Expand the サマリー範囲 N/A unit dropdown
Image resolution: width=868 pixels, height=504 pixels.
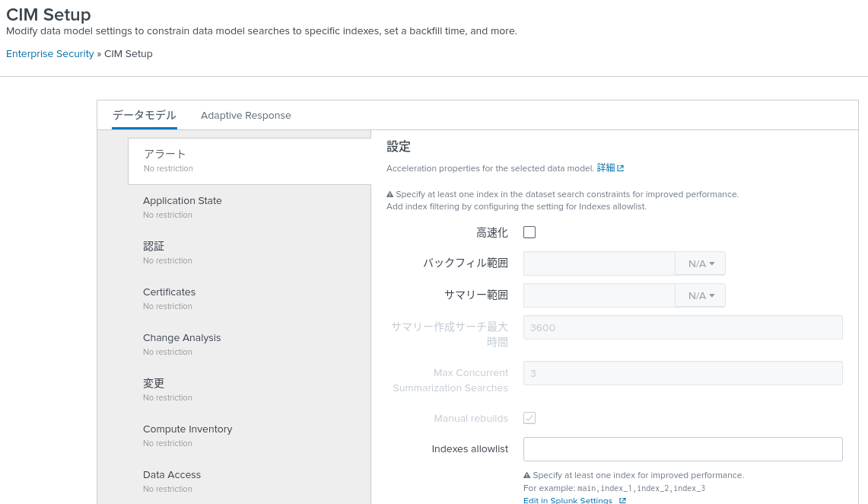click(x=700, y=295)
